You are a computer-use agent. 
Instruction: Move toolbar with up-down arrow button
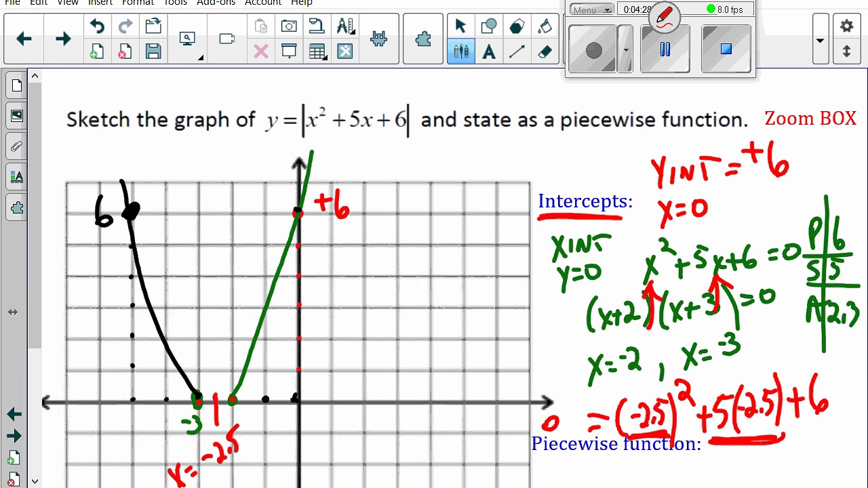[x=846, y=52]
